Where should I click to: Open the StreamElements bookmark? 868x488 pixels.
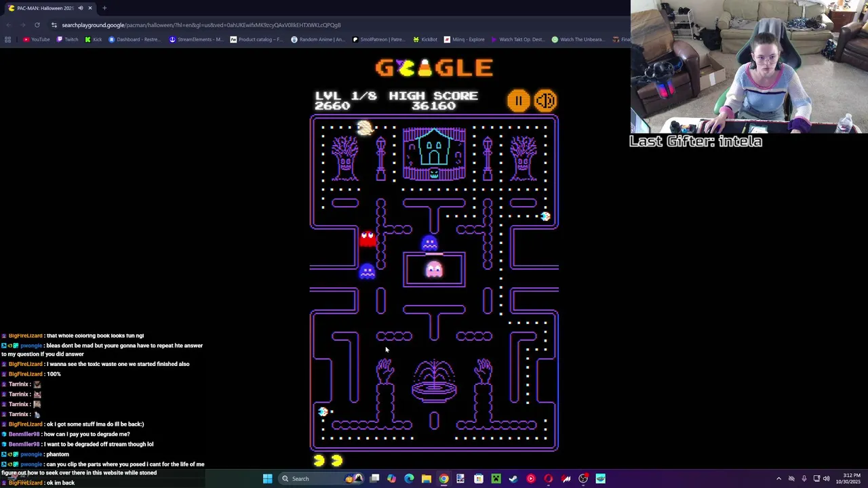[x=195, y=39]
